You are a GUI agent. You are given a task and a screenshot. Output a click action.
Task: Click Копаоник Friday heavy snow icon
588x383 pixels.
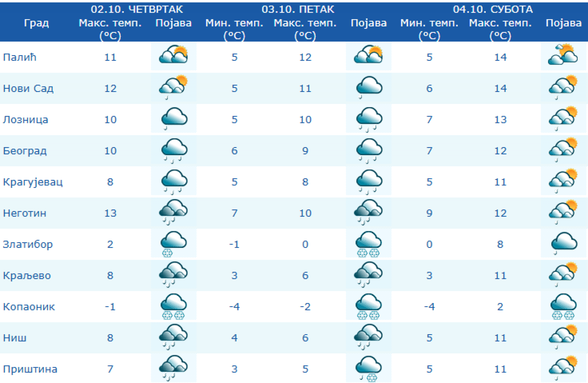368,306
